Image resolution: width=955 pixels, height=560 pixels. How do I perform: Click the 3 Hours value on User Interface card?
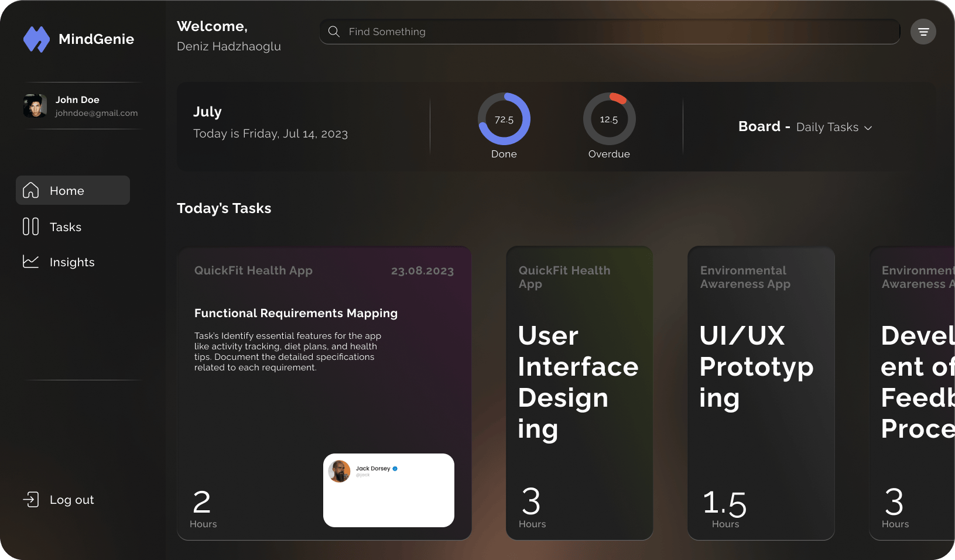click(532, 508)
